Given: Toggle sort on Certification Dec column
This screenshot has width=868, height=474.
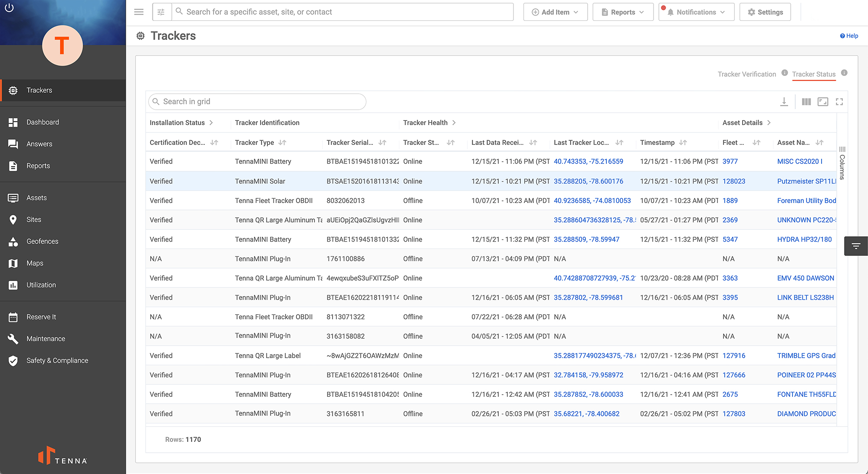Looking at the screenshot, I should (x=214, y=142).
